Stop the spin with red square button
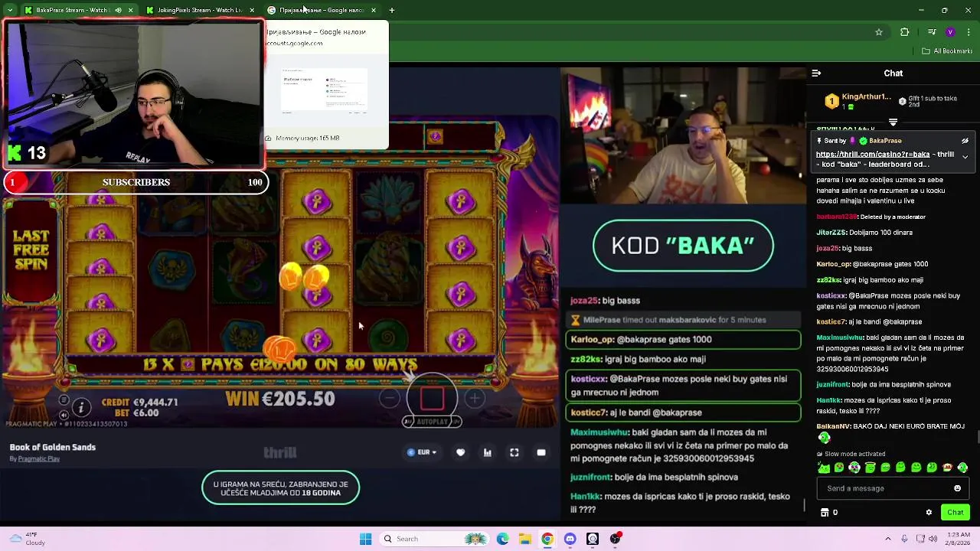This screenshot has width=980, height=551. 432,398
